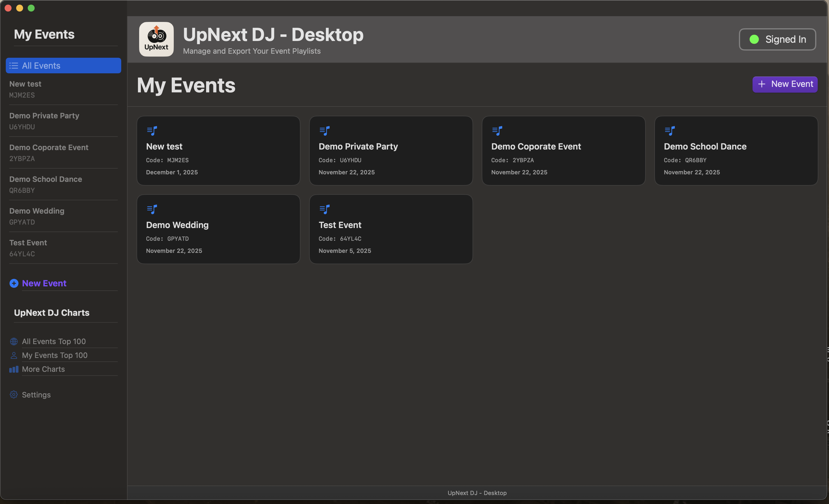Select Test Event in the sidebar
829x504 pixels.
click(x=28, y=242)
